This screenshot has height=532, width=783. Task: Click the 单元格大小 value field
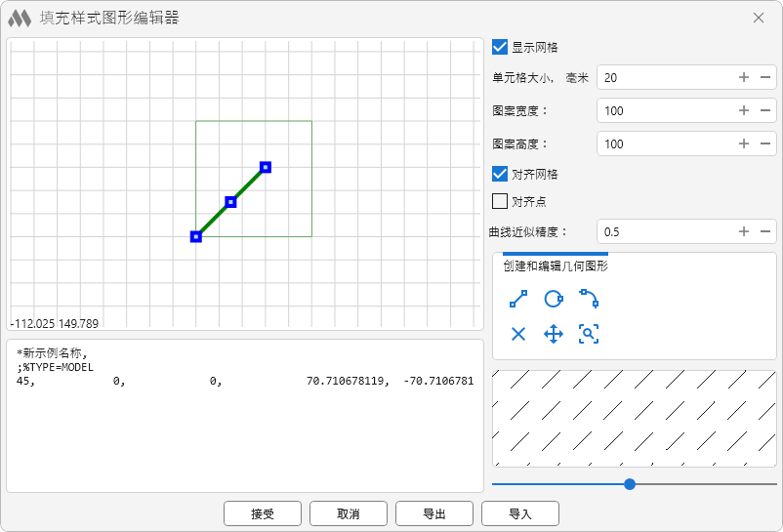point(664,77)
